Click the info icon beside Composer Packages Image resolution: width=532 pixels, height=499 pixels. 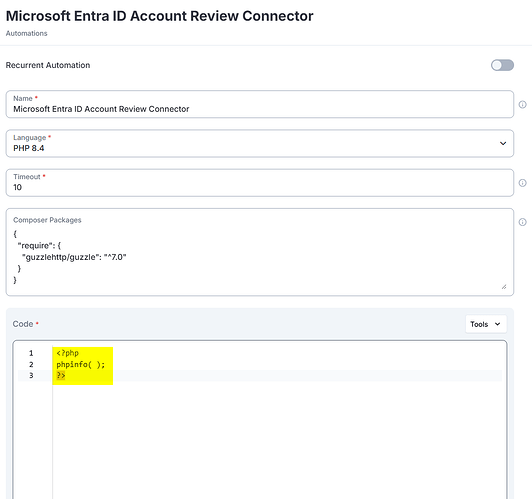[x=522, y=222]
